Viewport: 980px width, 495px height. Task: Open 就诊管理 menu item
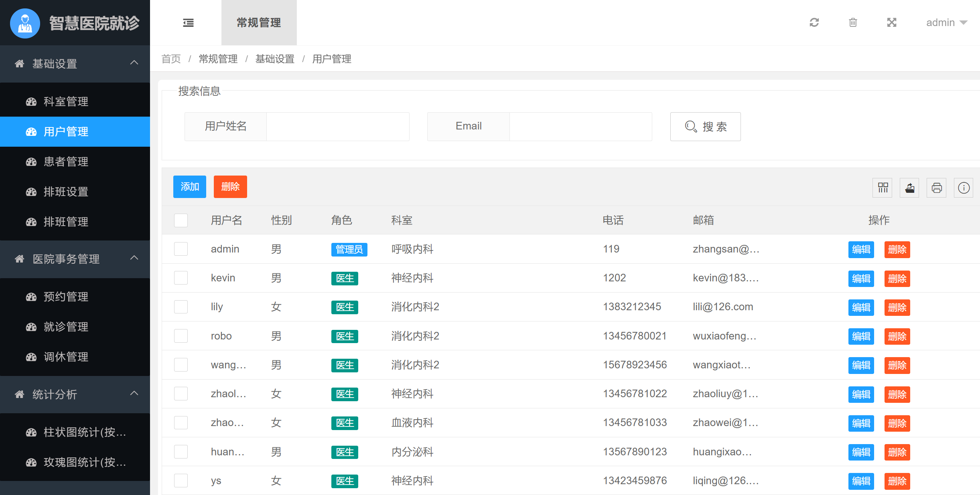(x=75, y=327)
